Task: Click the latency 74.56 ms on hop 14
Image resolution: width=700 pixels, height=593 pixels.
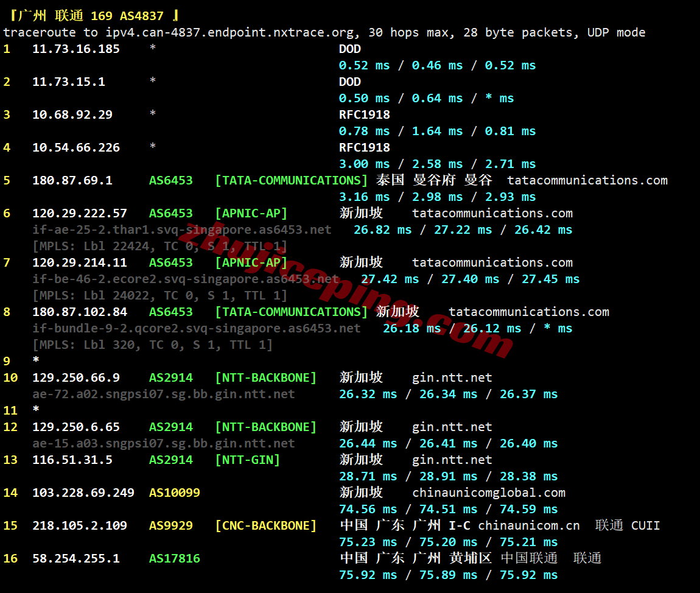Action: [368, 509]
